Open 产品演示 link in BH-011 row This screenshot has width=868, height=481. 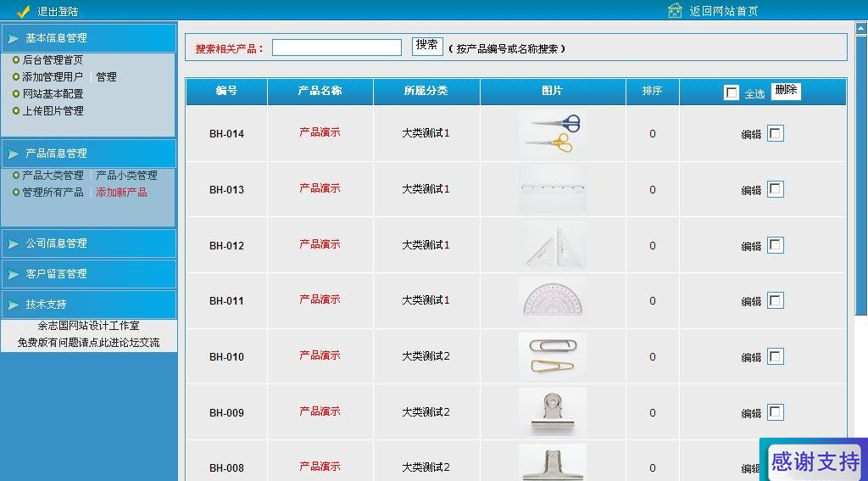(320, 299)
